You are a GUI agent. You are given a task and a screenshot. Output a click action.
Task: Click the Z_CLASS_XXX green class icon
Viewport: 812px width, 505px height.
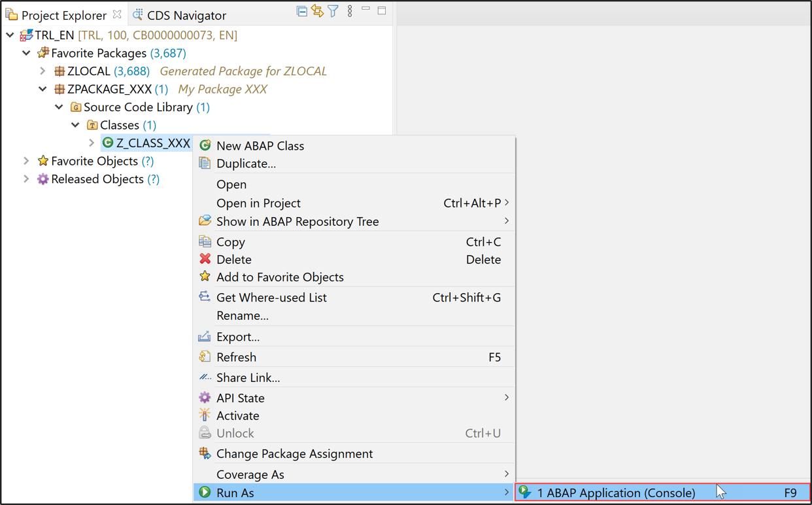tap(108, 143)
